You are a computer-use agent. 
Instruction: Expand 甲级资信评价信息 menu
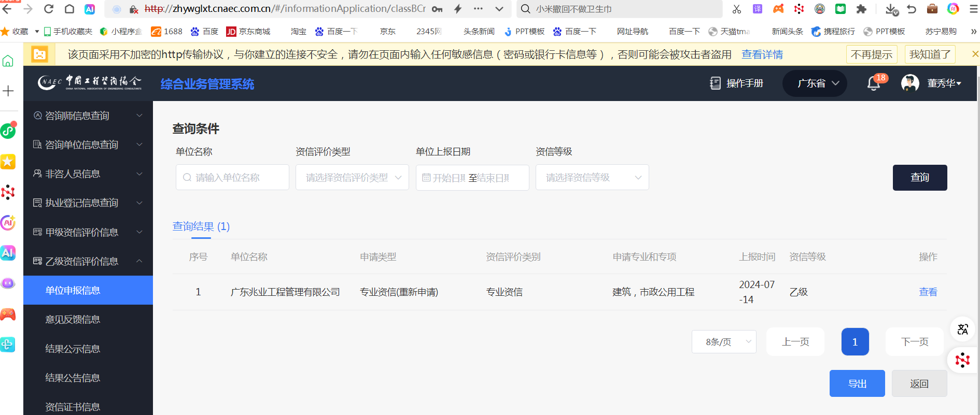pyautogui.click(x=88, y=232)
